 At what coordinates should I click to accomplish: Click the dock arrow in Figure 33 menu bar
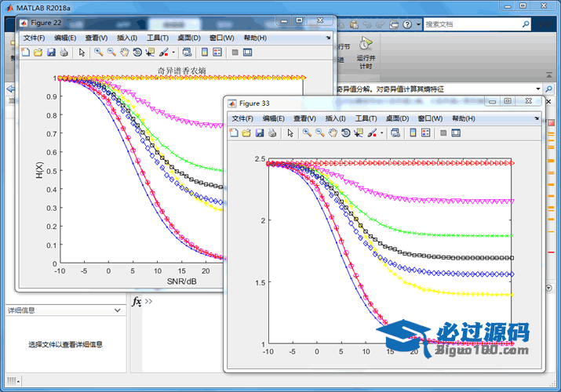537,118
